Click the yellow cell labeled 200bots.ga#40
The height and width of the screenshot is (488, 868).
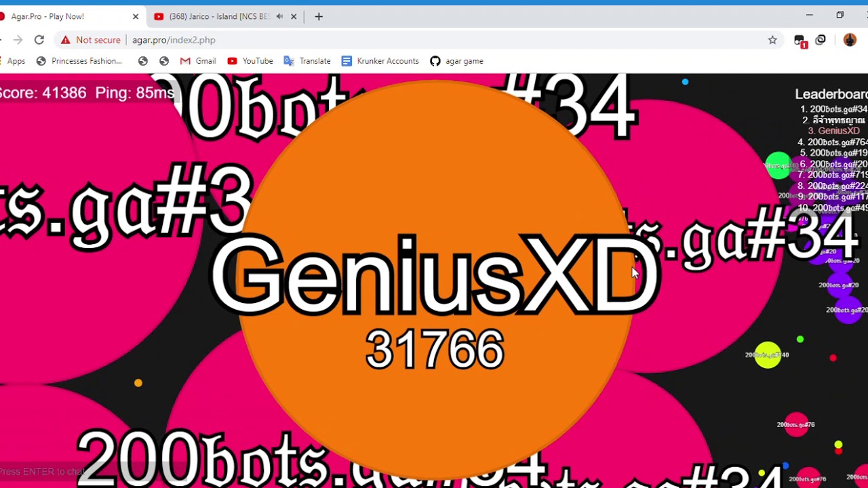click(768, 355)
